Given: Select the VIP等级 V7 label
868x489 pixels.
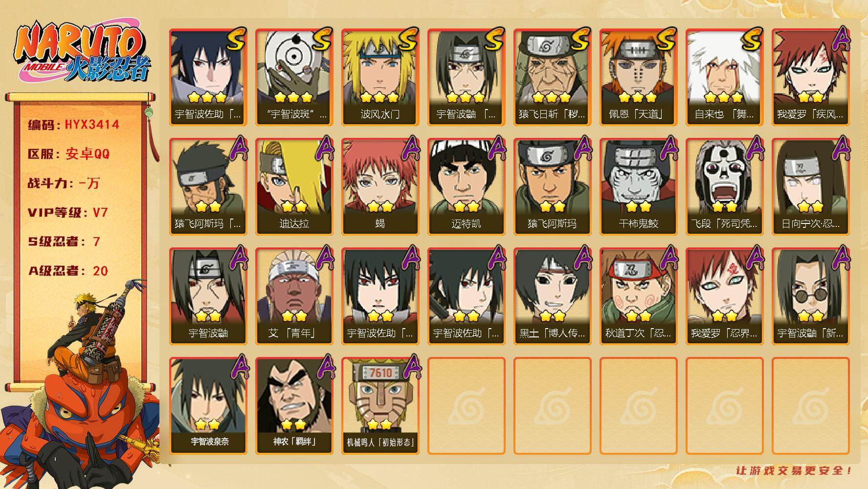Looking at the screenshot, I should [67, 213].
